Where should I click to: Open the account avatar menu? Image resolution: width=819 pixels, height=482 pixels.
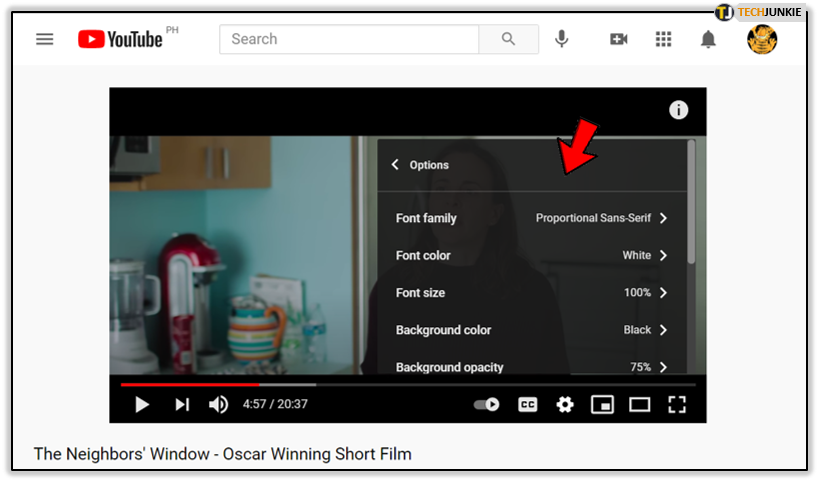[762, 39]
